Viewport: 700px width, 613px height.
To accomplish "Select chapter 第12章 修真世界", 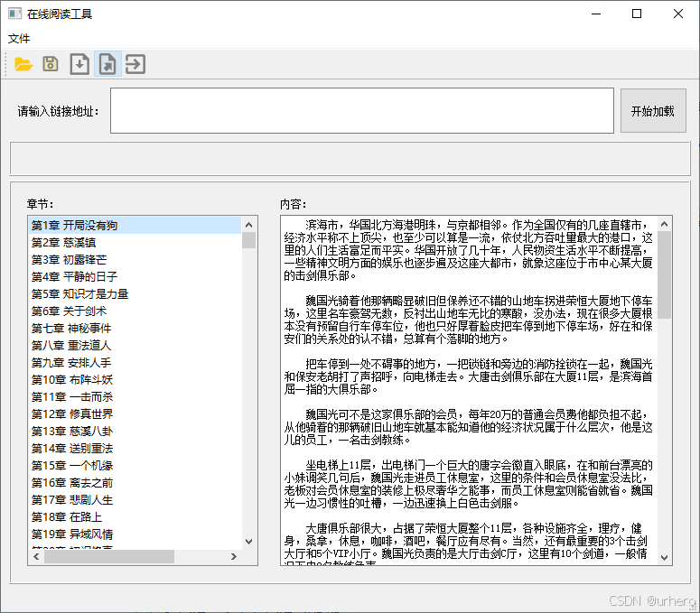I will point(135,414).
